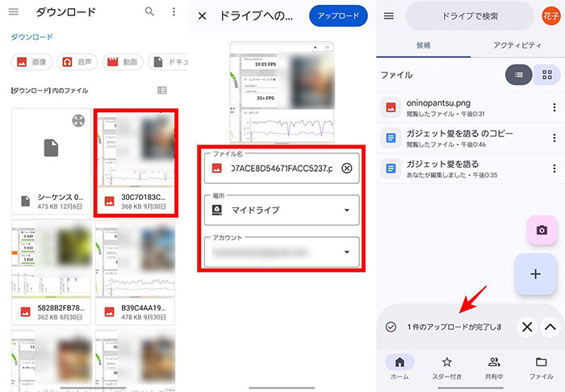Dismiss the upload complete notification
This screenshot has width=565, height=392.
click(x=527, y=327)
